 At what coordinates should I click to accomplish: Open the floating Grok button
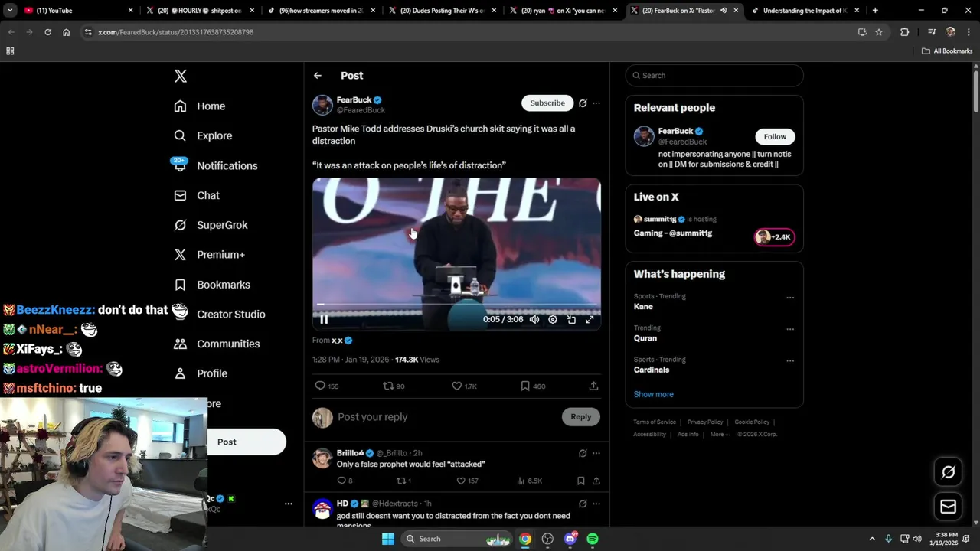(x=948, y=472)
